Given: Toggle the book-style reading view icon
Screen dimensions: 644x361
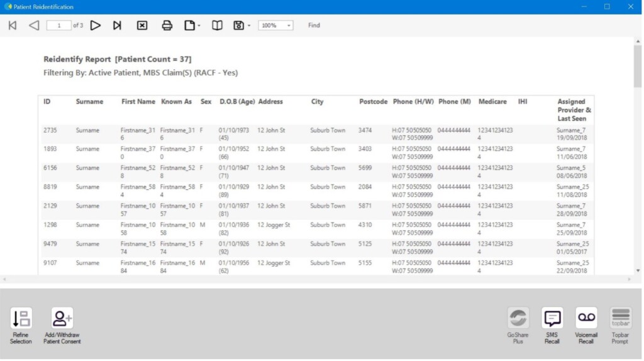Looking at the screenshot, I should pyautogui.click(x=217, y=26).
